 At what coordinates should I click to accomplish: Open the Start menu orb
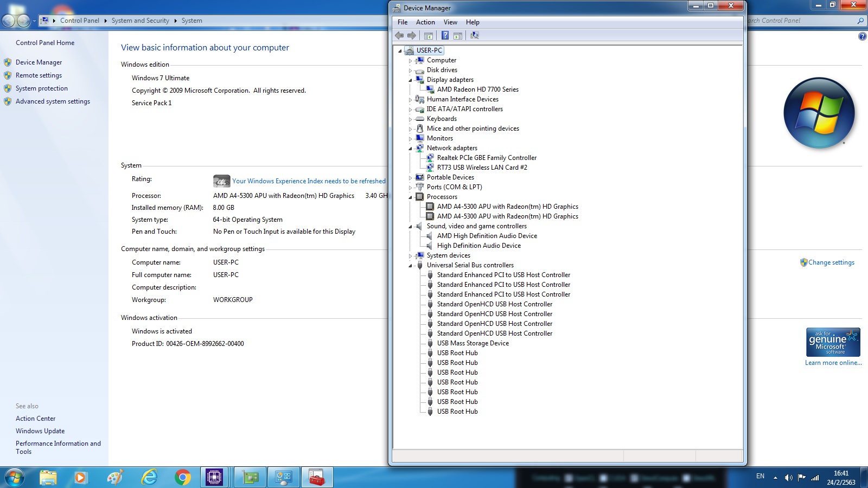click(x=15, y=478)
